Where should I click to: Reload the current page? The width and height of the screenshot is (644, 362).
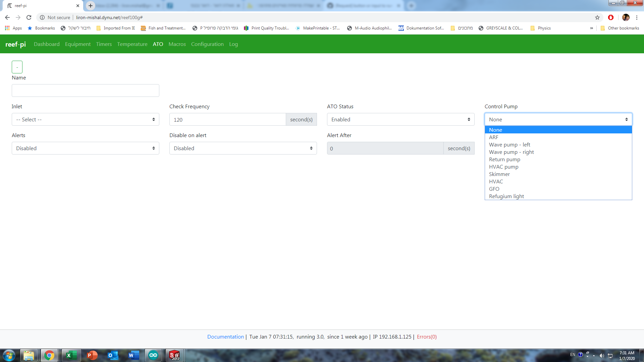click(29, 17)
